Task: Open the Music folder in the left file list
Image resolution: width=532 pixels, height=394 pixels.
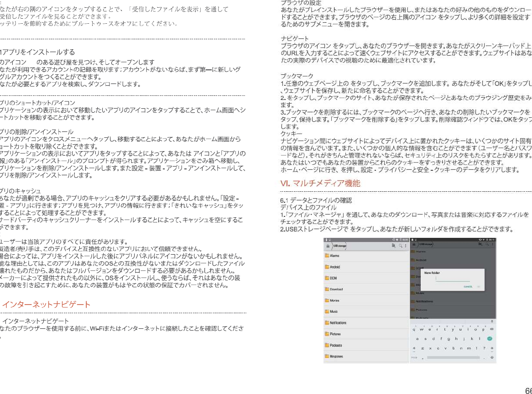Action: tap(366, 311)
